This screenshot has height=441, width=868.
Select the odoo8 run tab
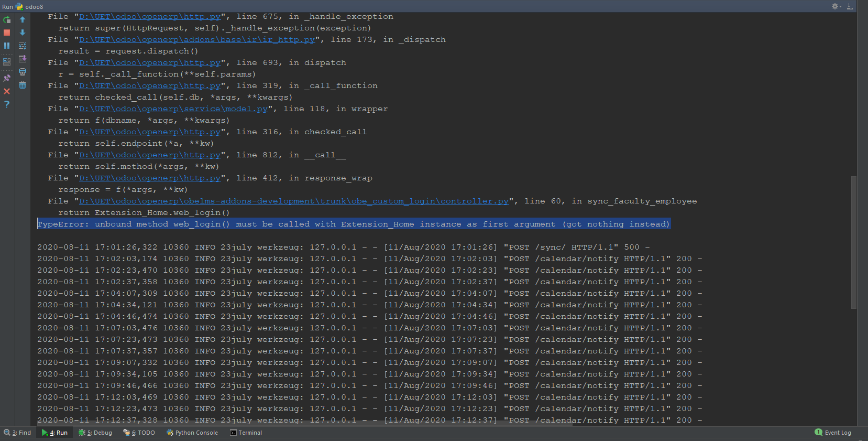(30, 7)
